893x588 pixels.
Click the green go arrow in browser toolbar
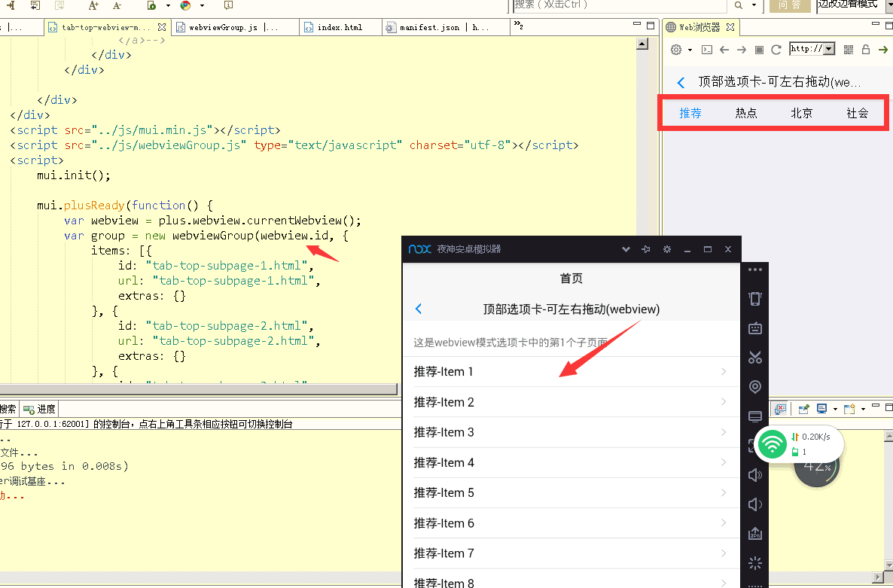point(883,50)
